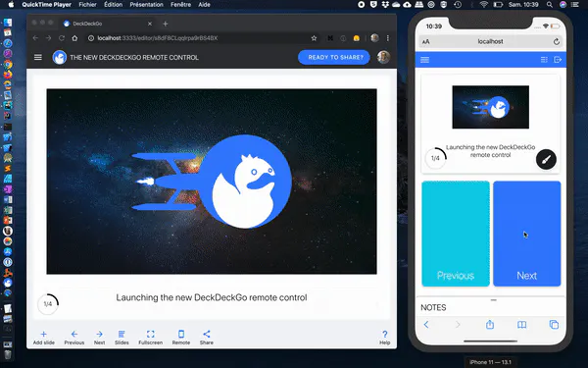Click the Chrome profile avatar in toolbar
This screenshot has height=368, width=588.
pos(374,38)
